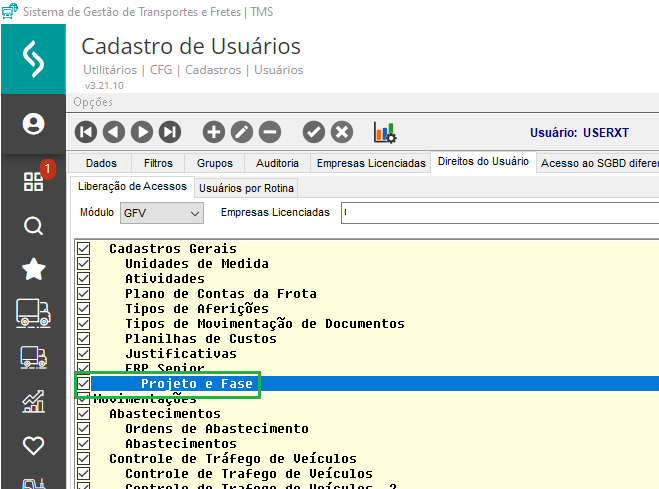Open search from the sidebar
Viewport: 659px width, 489px height.
point(33,226)
